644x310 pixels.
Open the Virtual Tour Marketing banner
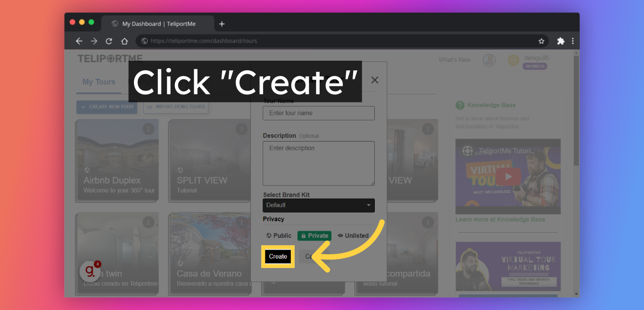pyautogui.click(x=508, y=266)
